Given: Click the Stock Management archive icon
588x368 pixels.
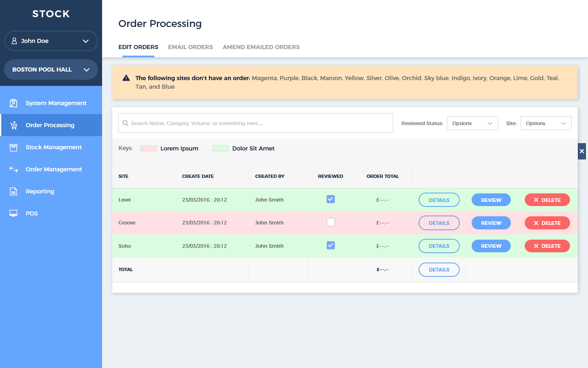Looking at the screenshot, I should pos(13,147).
